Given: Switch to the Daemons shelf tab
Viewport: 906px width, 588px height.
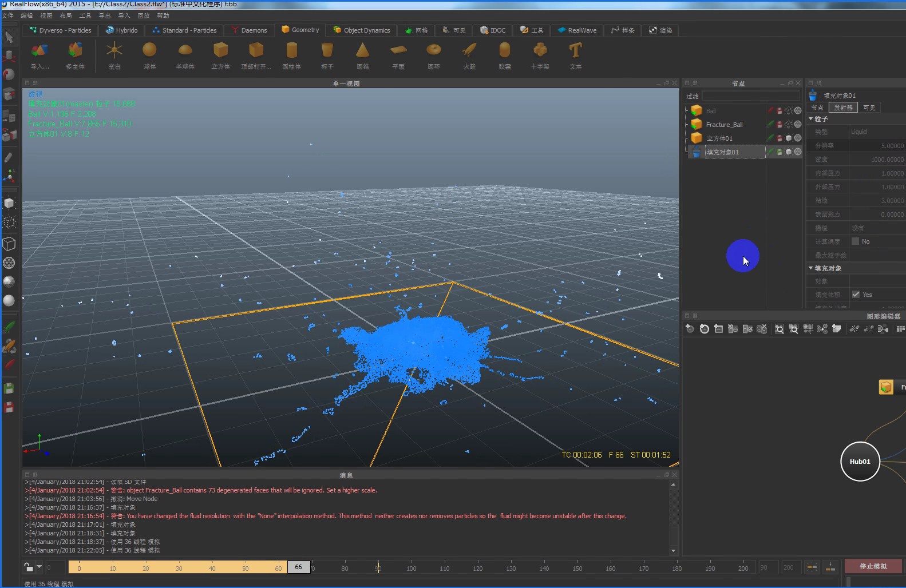Looking at the screenshot, I should (x=250, y=30).
